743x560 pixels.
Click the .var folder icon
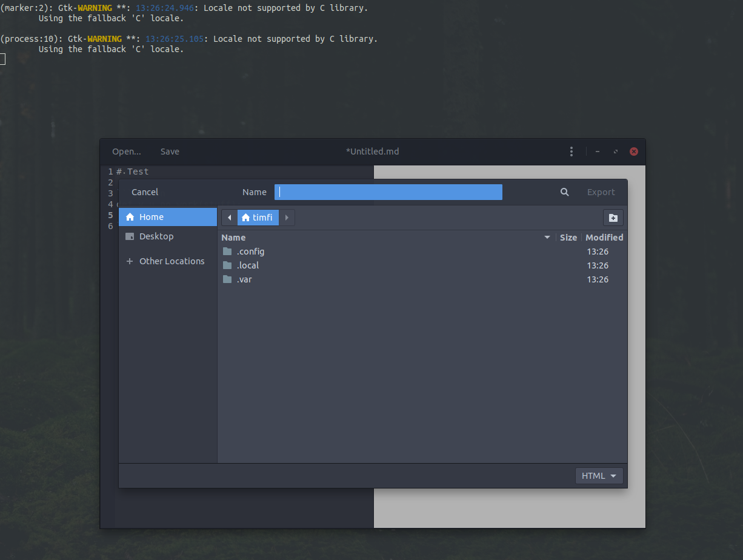(x=227, y=279)
